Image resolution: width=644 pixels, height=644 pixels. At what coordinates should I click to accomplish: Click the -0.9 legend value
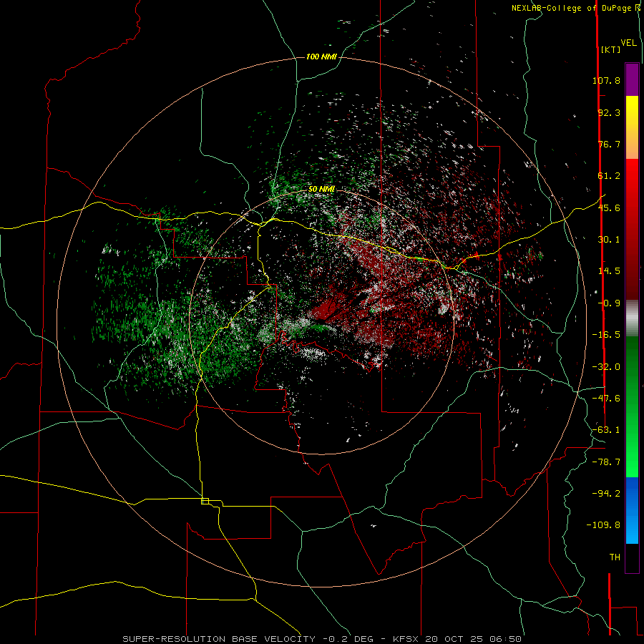pos(609,303)
